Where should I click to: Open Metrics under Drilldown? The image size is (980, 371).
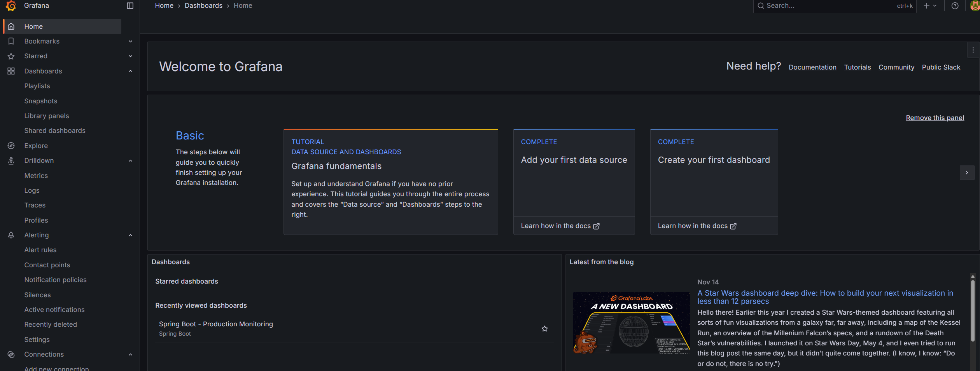tap(36, 176)
